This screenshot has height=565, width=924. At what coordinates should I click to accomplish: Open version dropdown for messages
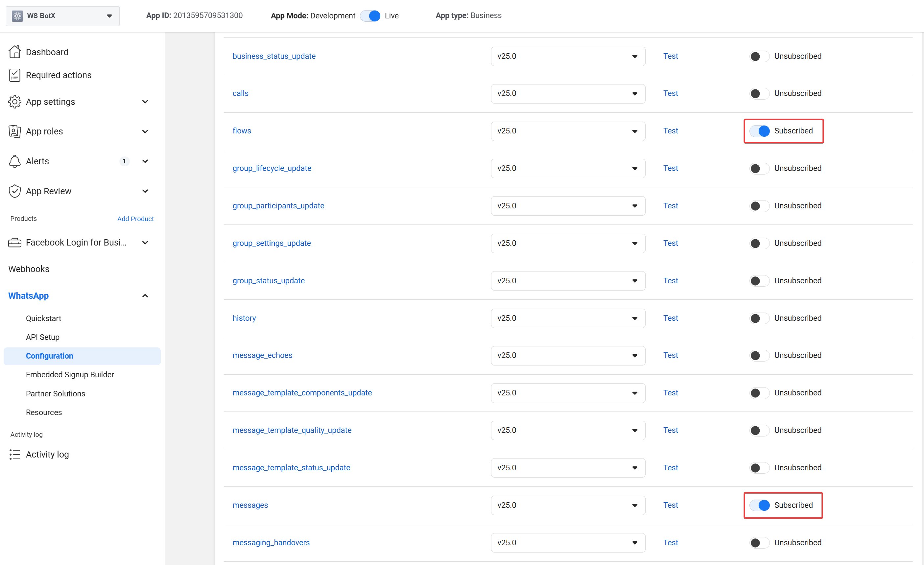click(568, 506)
